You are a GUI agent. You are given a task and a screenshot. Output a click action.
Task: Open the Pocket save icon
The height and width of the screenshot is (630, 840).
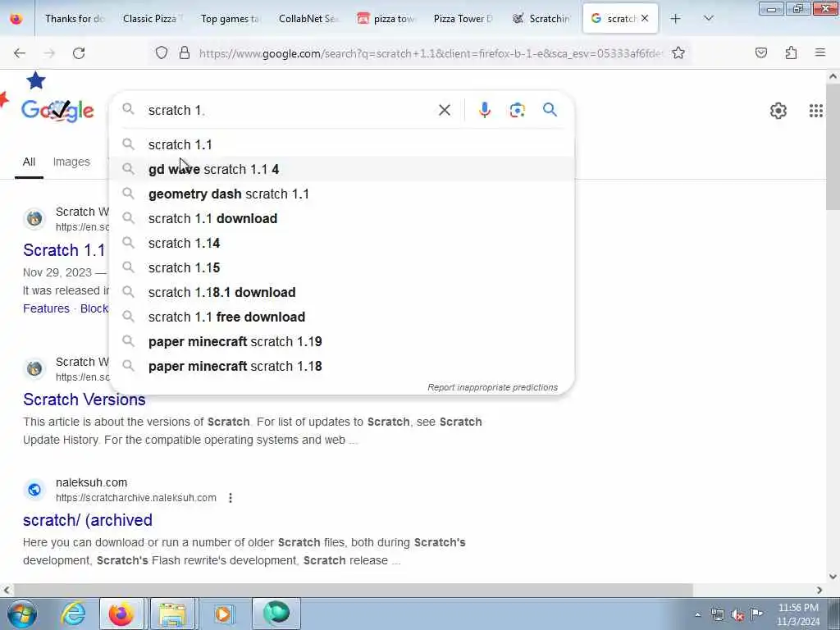click(x=761, y=52)
